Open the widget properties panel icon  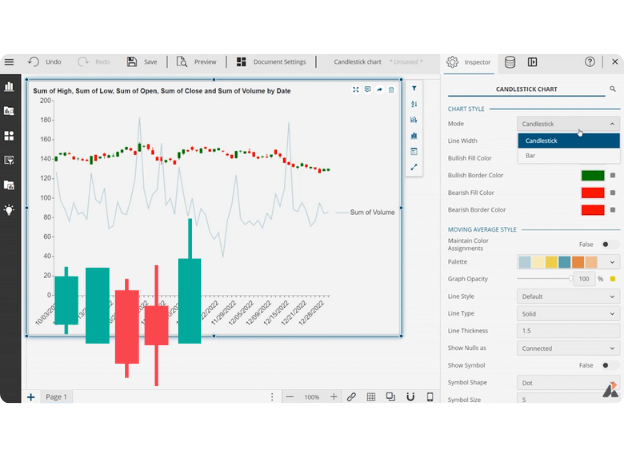tap(414, 151)
